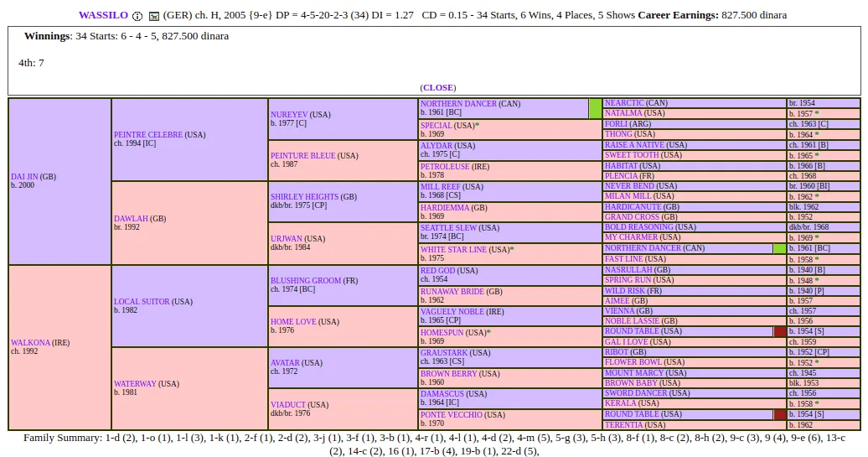Click PLENCIA (FR) ancestor

[x=621, y=176]
